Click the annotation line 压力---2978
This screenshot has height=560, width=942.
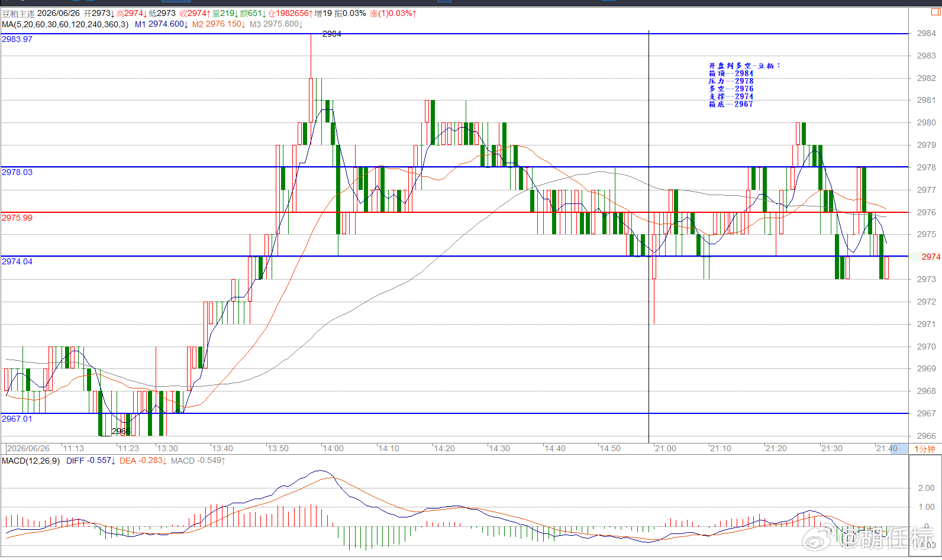[731, 81]
